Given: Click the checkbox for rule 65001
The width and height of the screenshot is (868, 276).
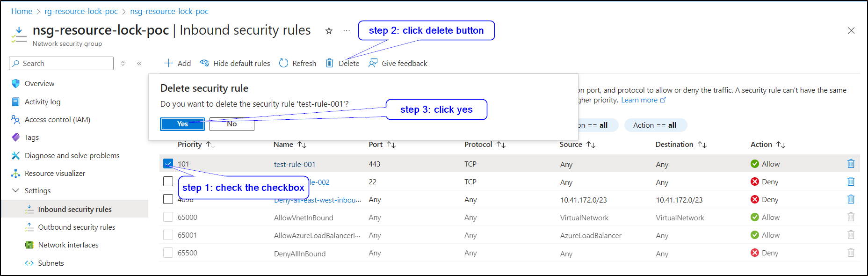Looking at the screenshot, I should (168, 235).
